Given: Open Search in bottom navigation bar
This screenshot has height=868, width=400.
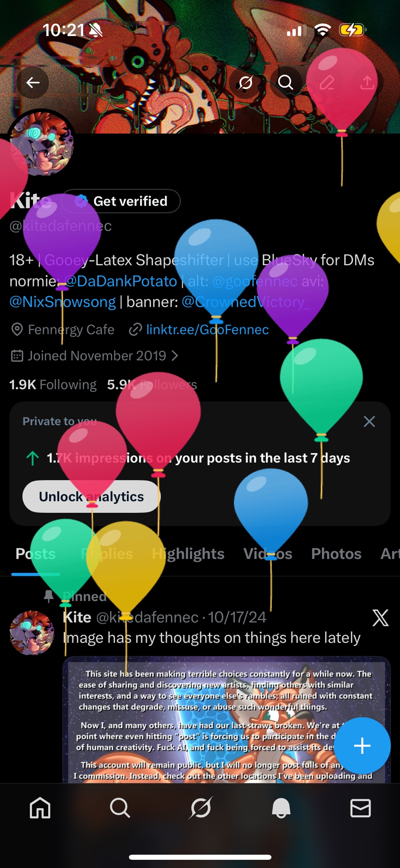Looking at the screenshot, I should coord(120,808).
